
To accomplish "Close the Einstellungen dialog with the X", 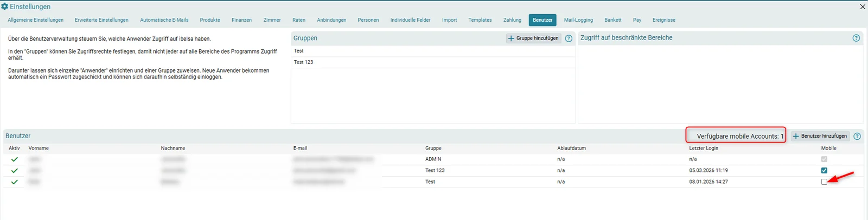I will pyautogui.click(x=863, y=7).
